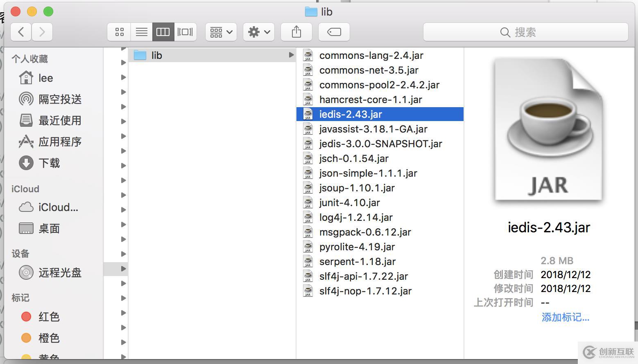Select serpent-1.18.jar file
The height and width of the screenshot is (364, 638).
(x=380, y=261)
